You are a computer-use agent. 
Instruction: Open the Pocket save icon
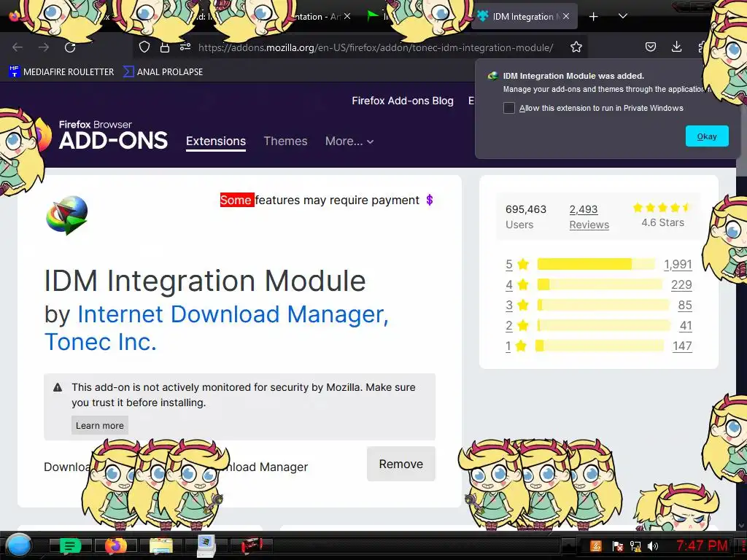pos(650,47)
